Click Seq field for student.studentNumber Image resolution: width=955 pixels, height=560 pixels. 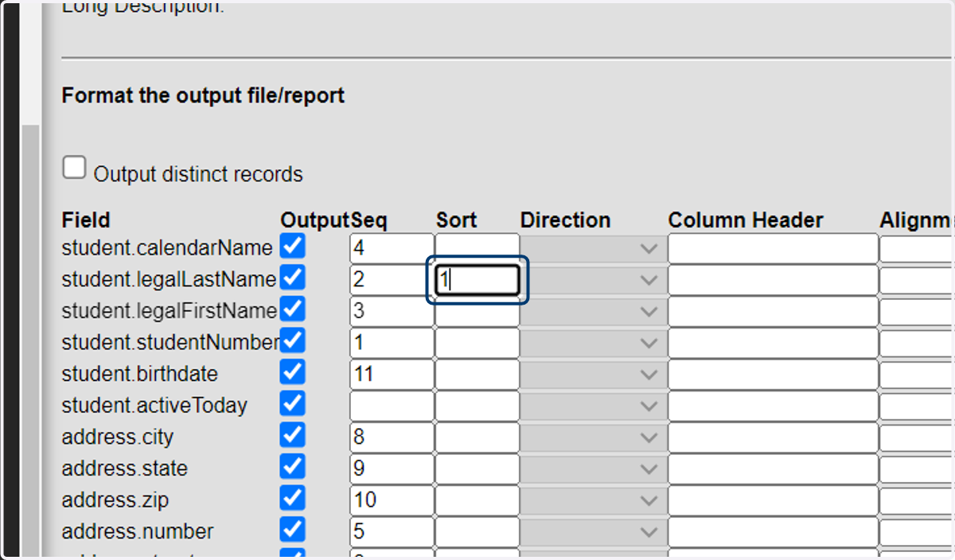pos(392,344)
